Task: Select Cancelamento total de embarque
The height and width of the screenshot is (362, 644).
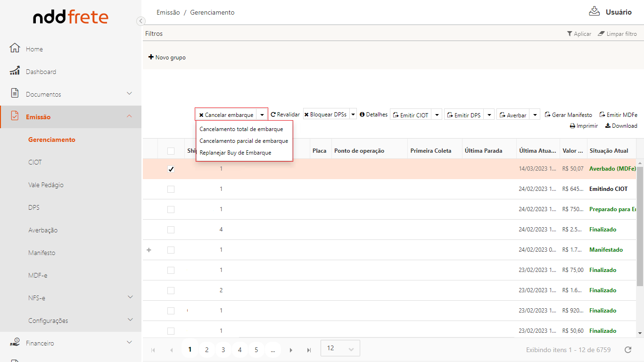Action: tap(241, 129)
